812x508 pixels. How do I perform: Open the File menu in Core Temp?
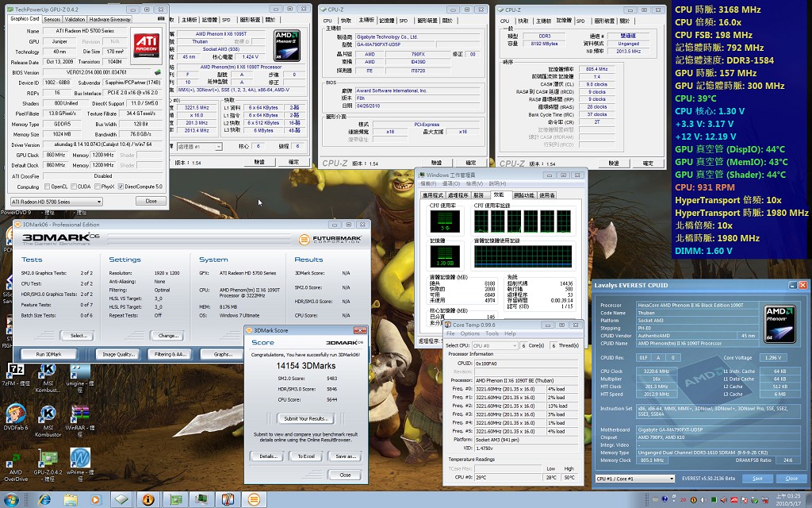tap(450, 333)
